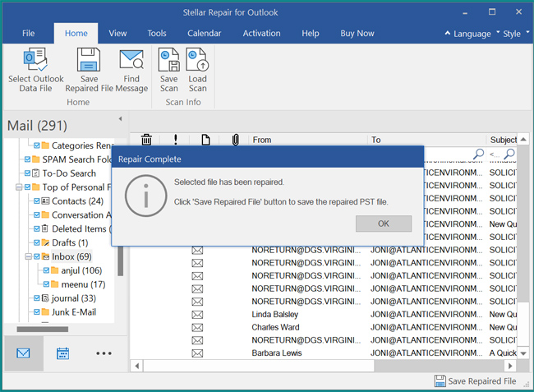Toggle journal (33) checkbox
The width and height of the screenshot is (534, 392).
point(37,298)
